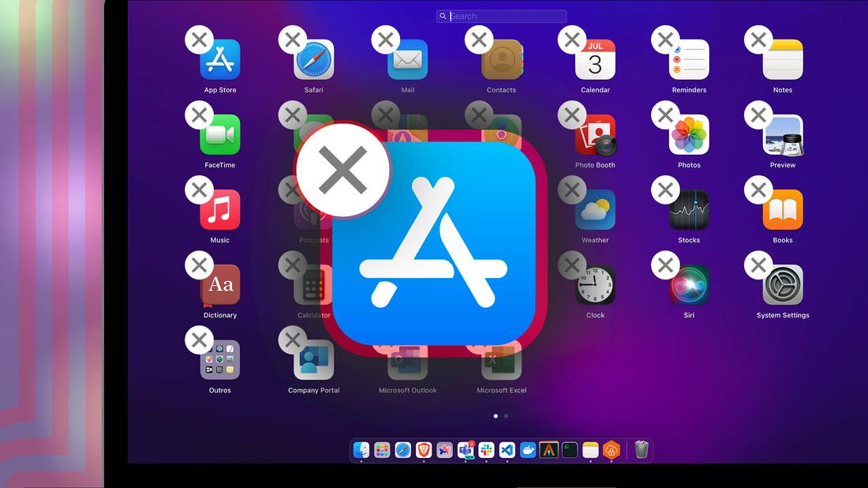Focus the Launchpad Search field
Viewport: 868px width, 488px height.
pyautogui.click(x=502, y=16)
